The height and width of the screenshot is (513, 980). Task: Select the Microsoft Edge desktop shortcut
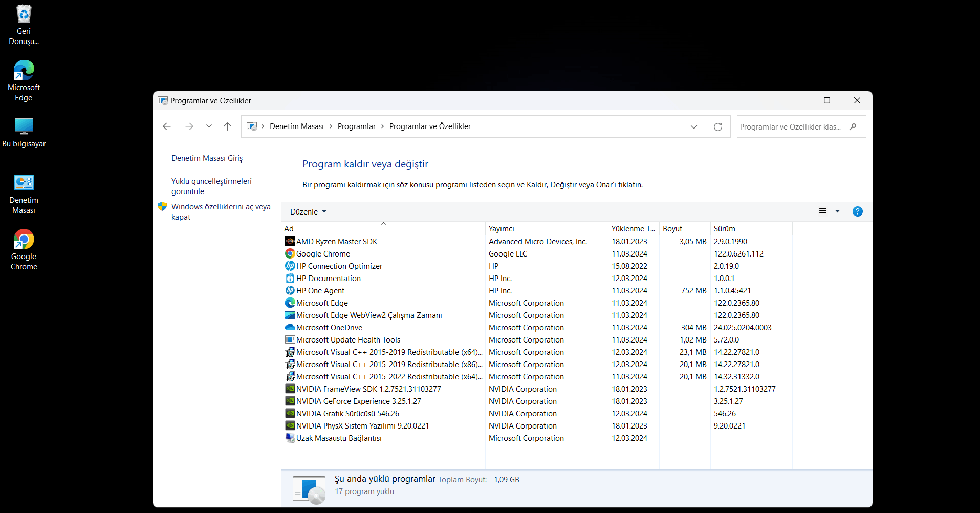coord(24,81)
